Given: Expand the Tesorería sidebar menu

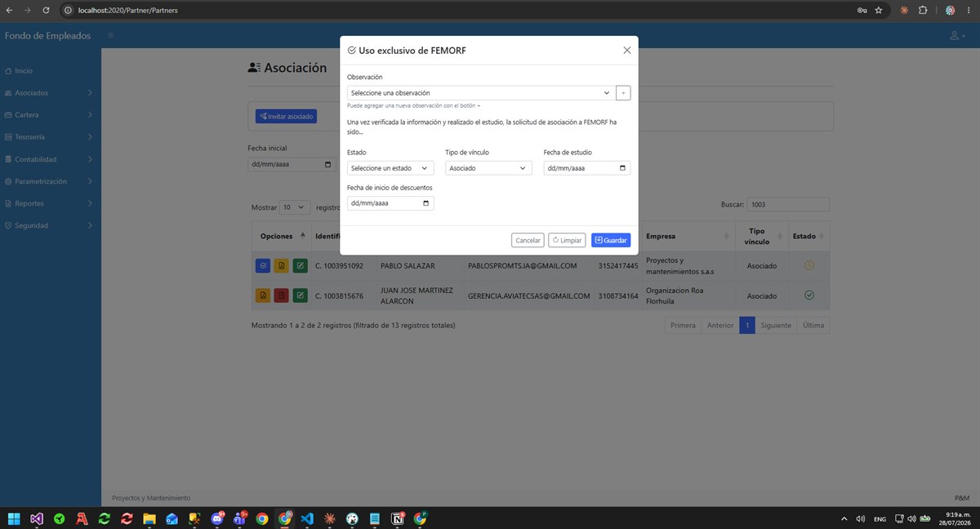Looking at the screenshot, I should (x=49, y=137).
